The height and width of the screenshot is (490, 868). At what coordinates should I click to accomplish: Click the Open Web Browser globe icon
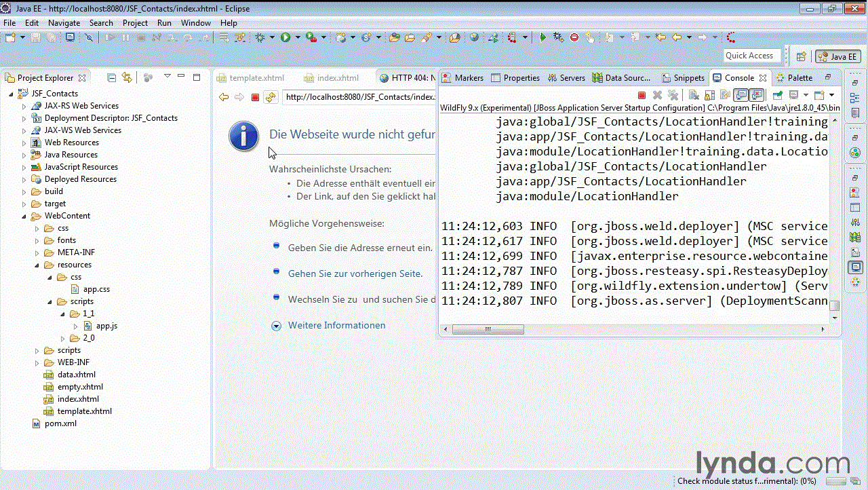tap(474, 37)
